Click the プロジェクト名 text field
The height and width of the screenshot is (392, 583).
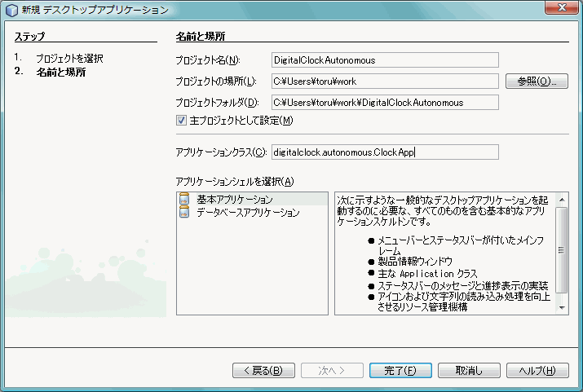pyautogui.click(x=385, y=60)
